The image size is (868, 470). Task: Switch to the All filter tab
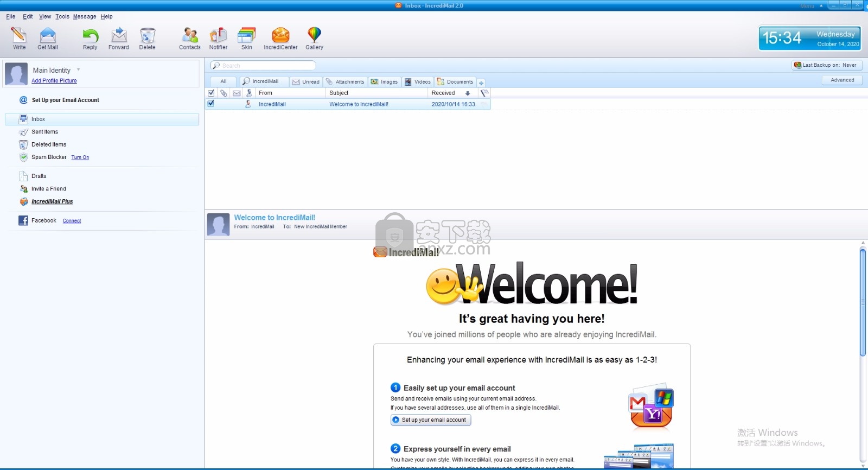tap(224, 81)
